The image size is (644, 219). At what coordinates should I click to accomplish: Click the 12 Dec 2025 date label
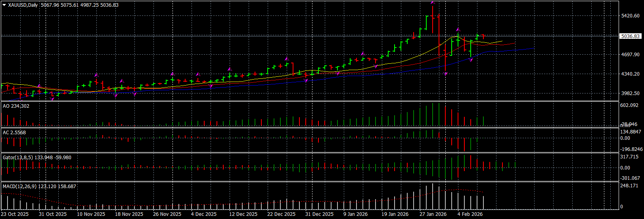tap(243, 214)
